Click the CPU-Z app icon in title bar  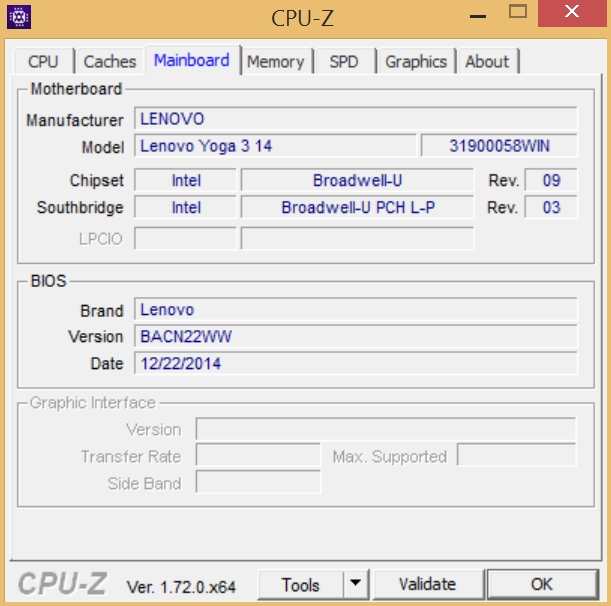click(19, 17)
